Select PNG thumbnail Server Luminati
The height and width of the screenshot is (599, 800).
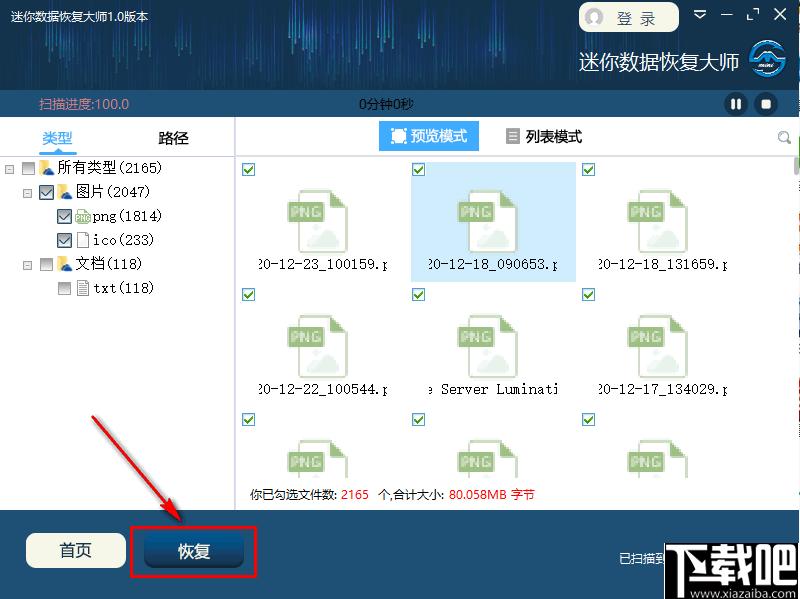click(487, 346)
